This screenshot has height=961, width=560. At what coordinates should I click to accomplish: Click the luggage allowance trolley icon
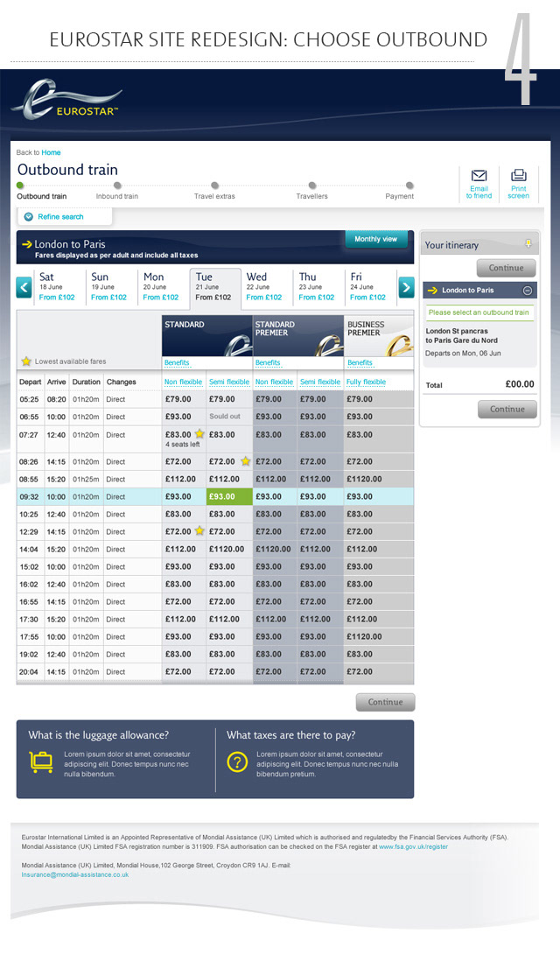coord(41,761)
